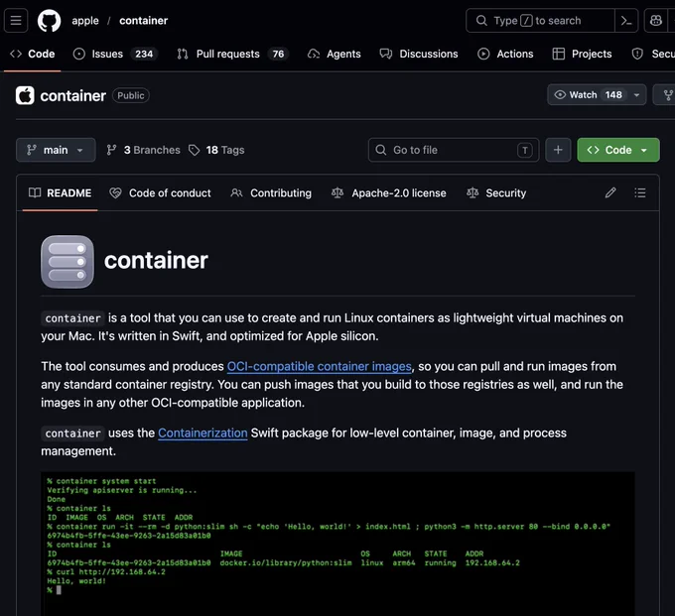Click the Pull requests count badge 76
The image size is (675, 616).
tap(278, 54)
